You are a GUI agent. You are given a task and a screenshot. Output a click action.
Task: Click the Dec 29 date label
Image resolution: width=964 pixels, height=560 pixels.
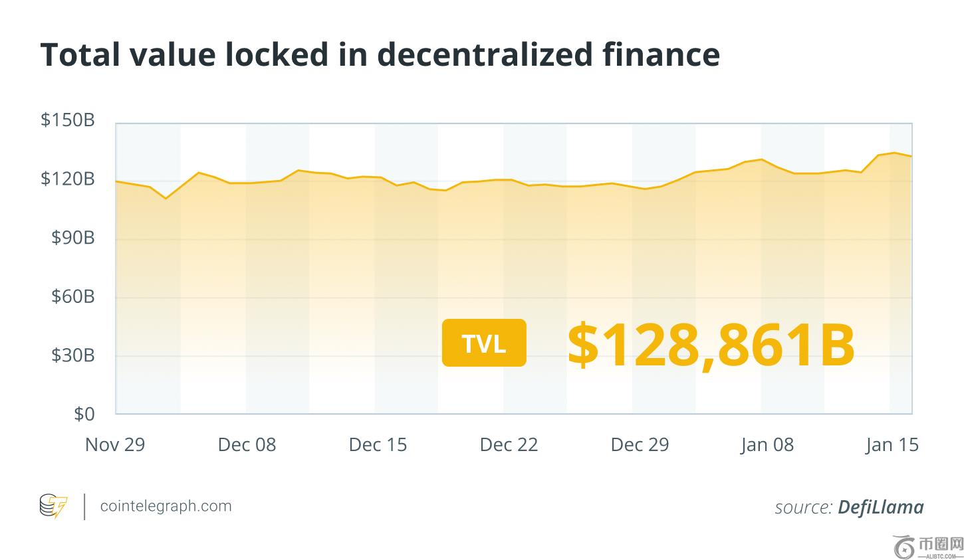tap(640, 444)
